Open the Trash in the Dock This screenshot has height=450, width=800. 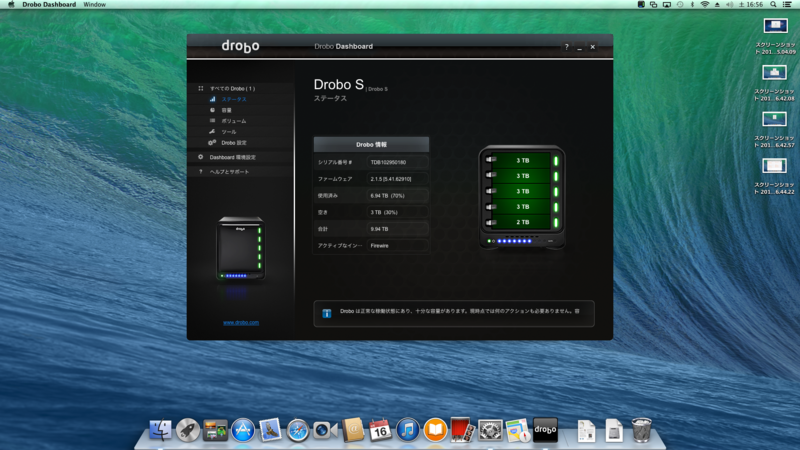(x=641, y=430)
